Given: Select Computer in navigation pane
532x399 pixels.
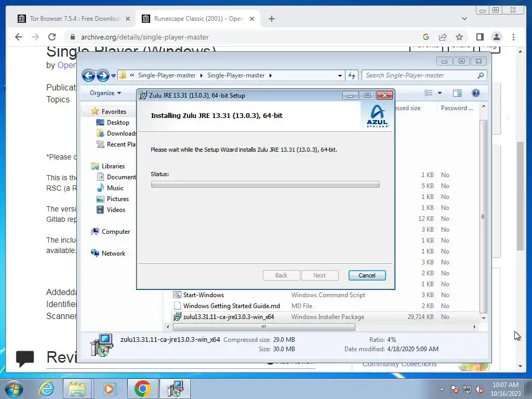Looking at the screenshot, I should click(111, 231).
